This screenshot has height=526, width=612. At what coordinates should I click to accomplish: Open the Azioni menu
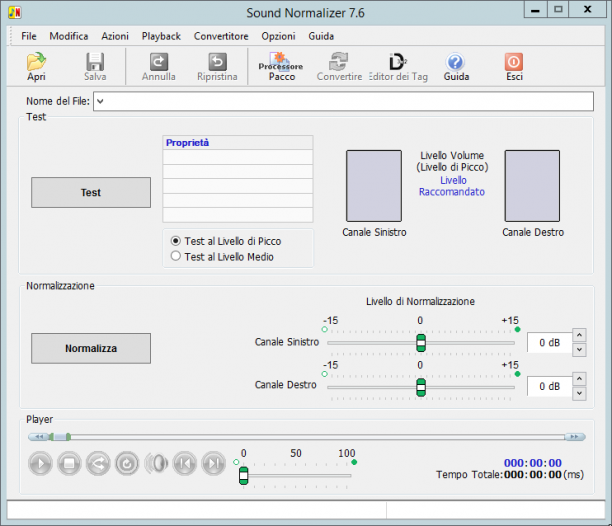115,36
